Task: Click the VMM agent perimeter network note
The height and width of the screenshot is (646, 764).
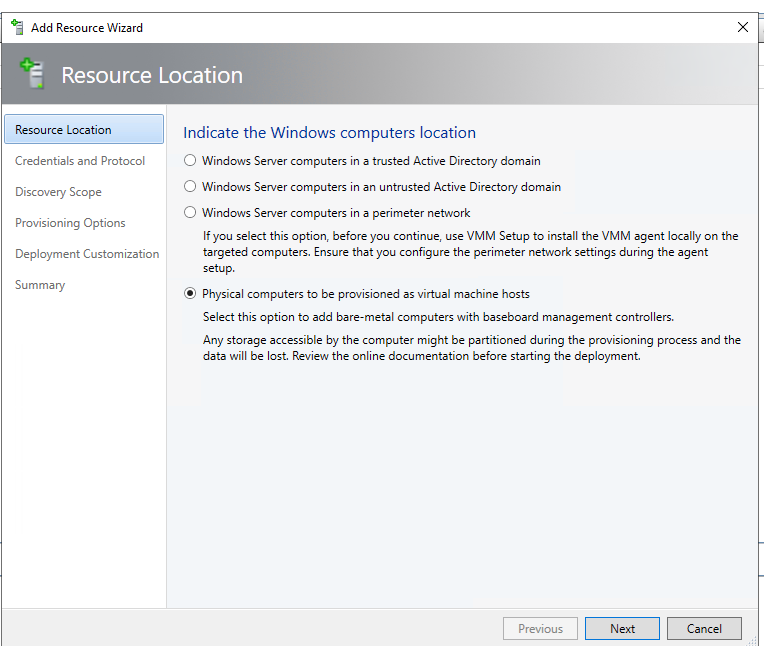Action: (x=471, y=252)
